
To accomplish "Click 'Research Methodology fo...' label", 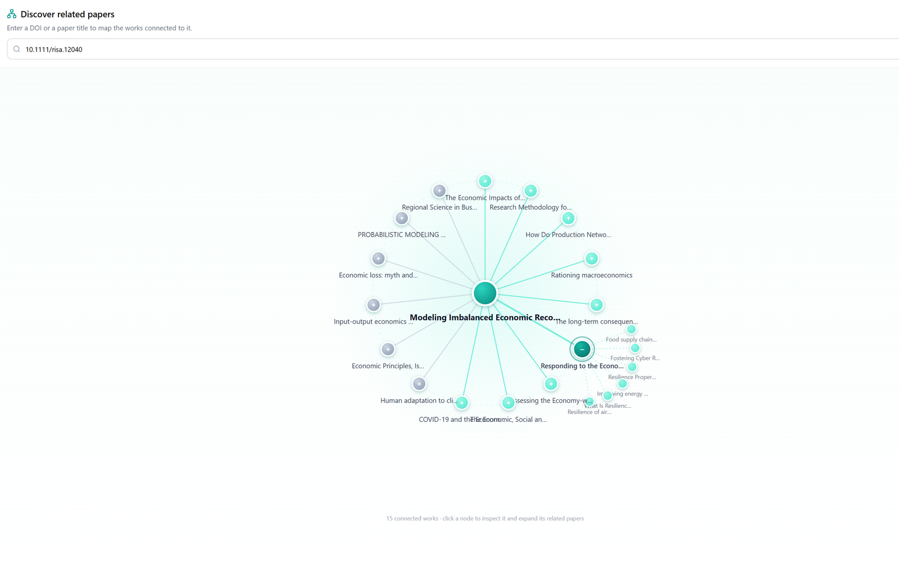I will 530,207.
